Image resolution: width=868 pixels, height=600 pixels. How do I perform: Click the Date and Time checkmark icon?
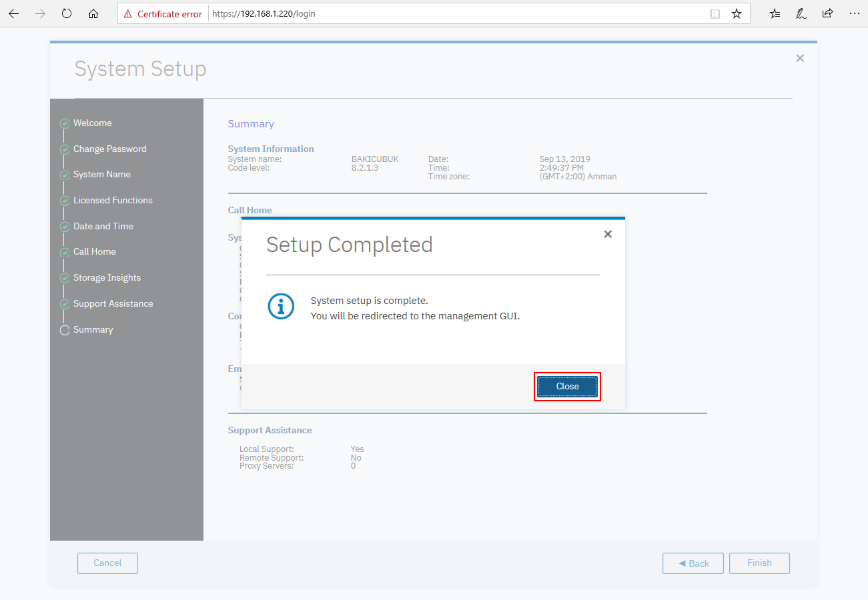pos(65,227)
